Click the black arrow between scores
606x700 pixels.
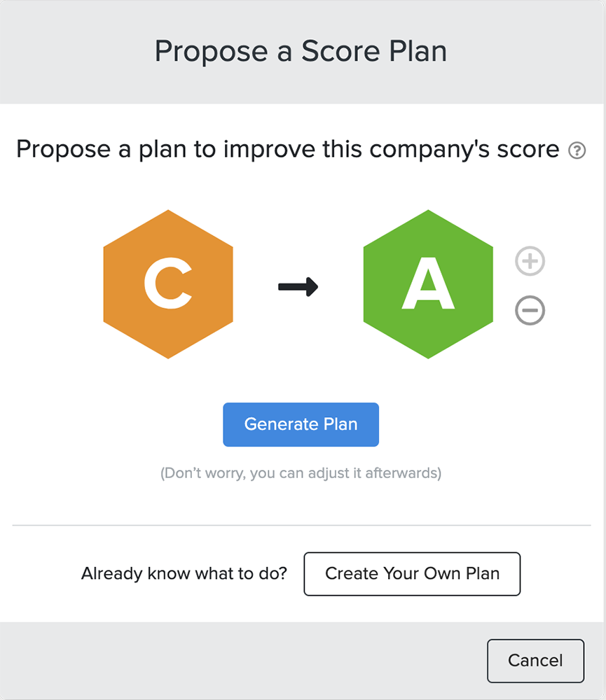tap(298, 286)
